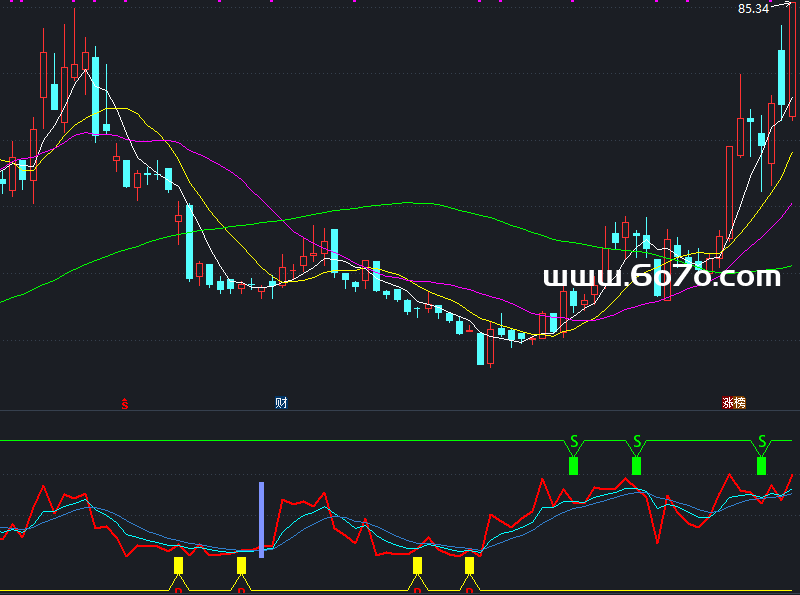The height and width of the screenshot is (595, 800).
Task: Select the leftmost yellow buy signal marker
Action: tap(179, 566)
